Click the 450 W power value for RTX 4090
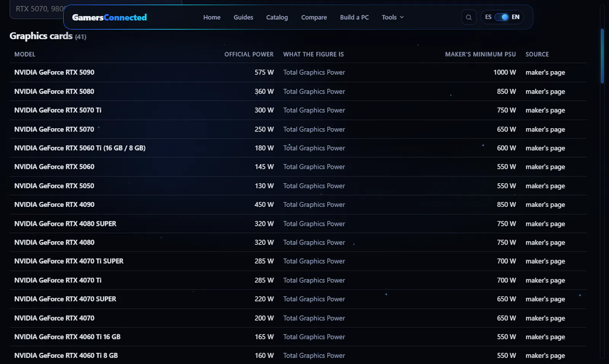This screenshot has height=364, width=609. pyautogui.click(x=264, y=205)
